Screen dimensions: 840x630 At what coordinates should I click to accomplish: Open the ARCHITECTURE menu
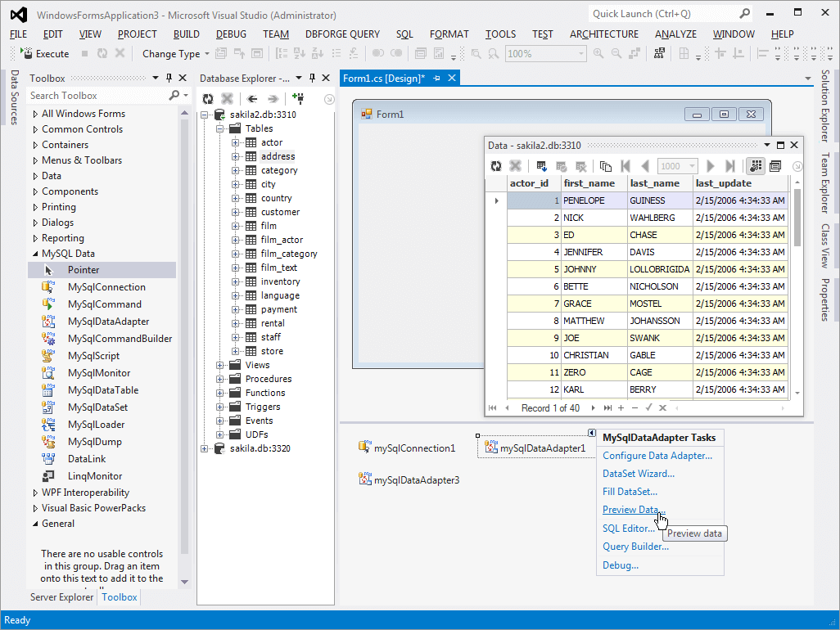(603, 34)
